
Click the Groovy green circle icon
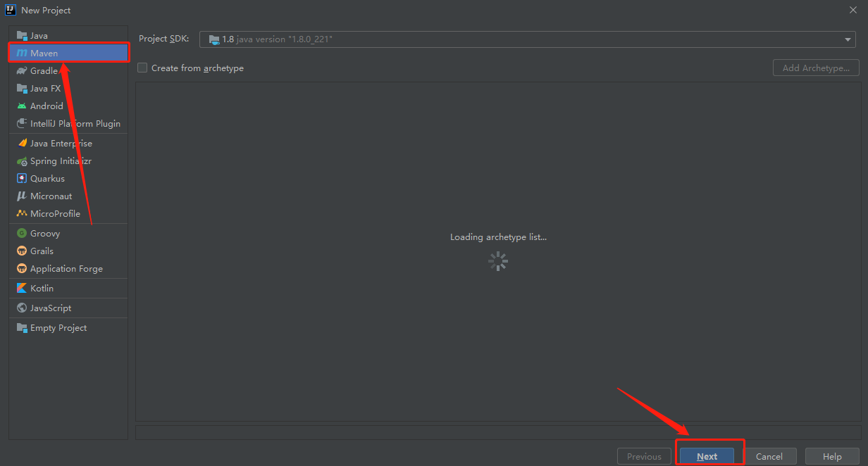(x=22, y=233)
